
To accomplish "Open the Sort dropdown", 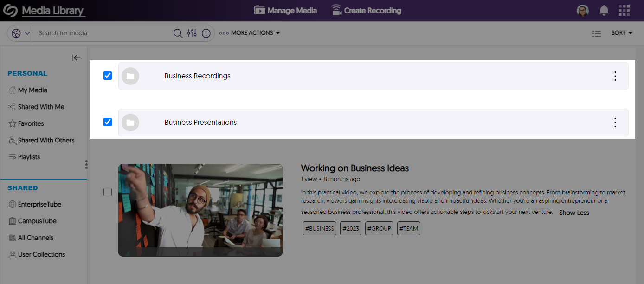I will click(x=622, y=33).
